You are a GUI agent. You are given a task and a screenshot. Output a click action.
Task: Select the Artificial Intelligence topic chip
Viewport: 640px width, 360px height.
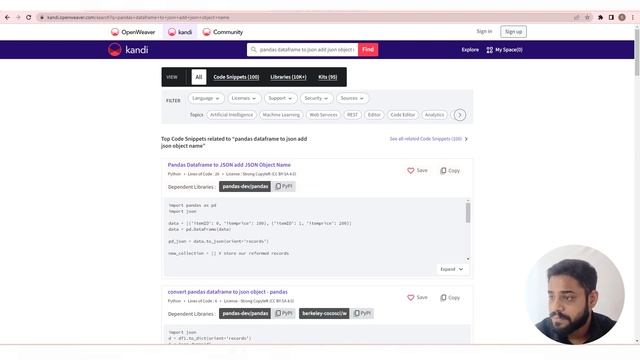coord(231,115)
